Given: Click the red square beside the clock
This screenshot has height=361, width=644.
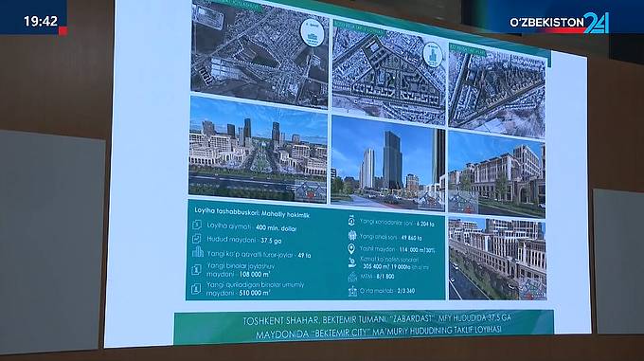Looking at the screenshot, I should click(x=63, y=31).
